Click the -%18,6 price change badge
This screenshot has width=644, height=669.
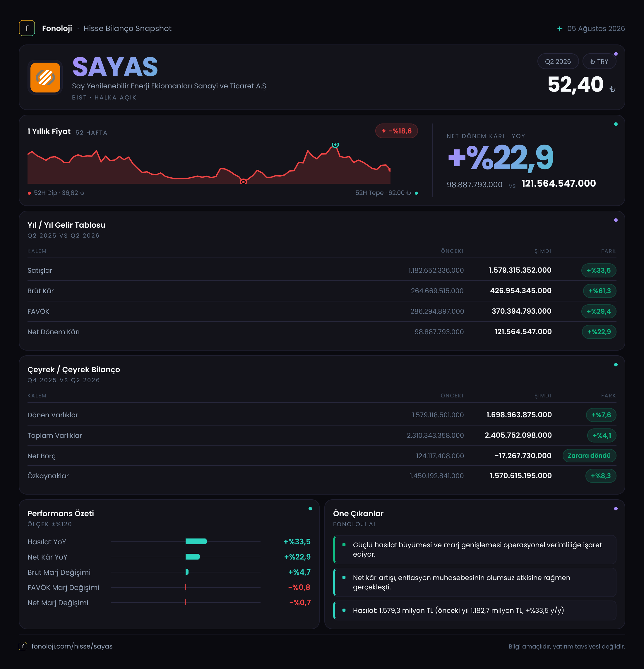point(396,131)
